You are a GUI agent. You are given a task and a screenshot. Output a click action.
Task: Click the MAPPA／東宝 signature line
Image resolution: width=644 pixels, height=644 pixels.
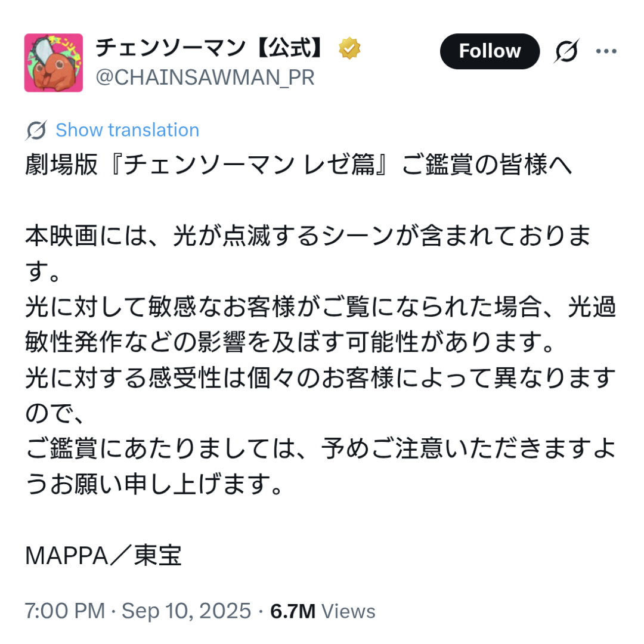(103, 556)
